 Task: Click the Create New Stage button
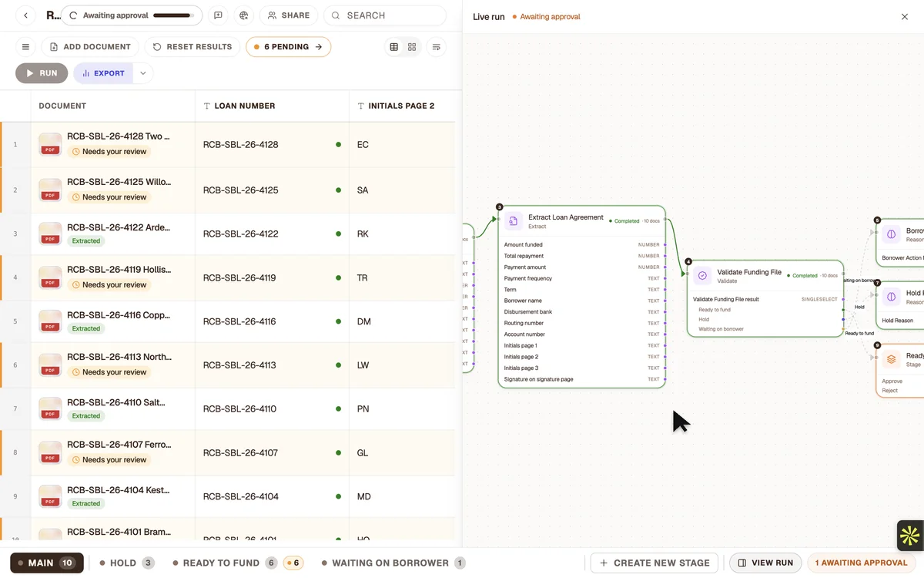pos(654,563)
